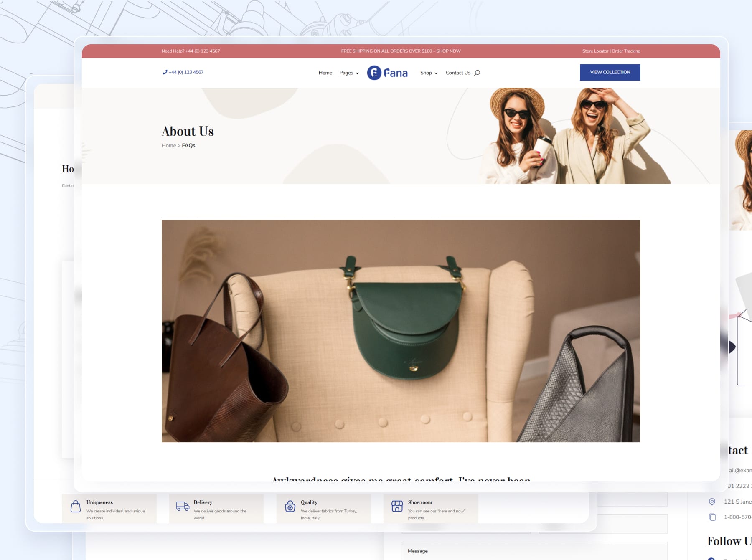Click the 'We deliver fabrics from Turkey' text
The image size is (752, 560).
pyautogui.click(x=329, y=514)
